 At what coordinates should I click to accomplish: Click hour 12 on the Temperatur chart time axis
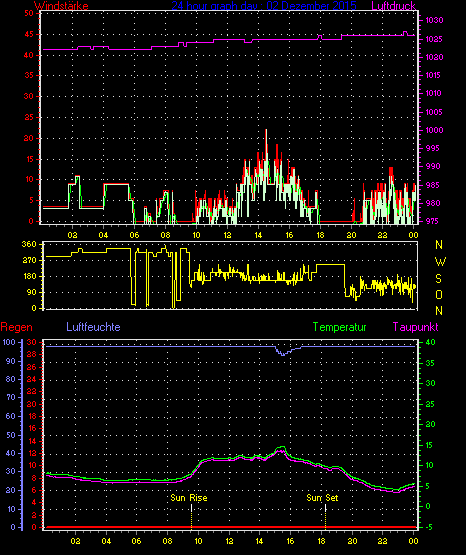point(229,541)
